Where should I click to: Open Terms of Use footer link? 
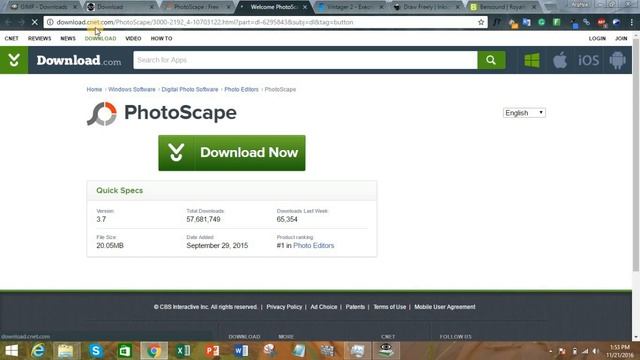click(x=390, y=307)
